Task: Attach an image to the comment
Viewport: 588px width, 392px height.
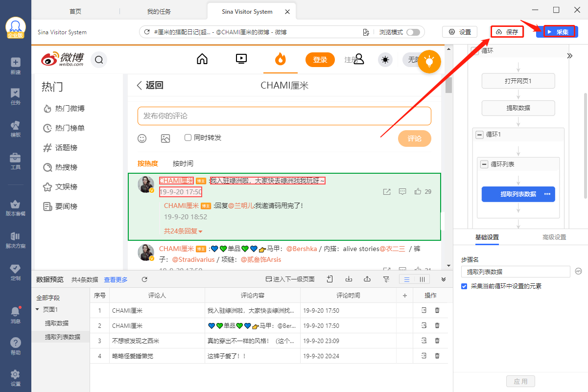Action: point(165,138)
